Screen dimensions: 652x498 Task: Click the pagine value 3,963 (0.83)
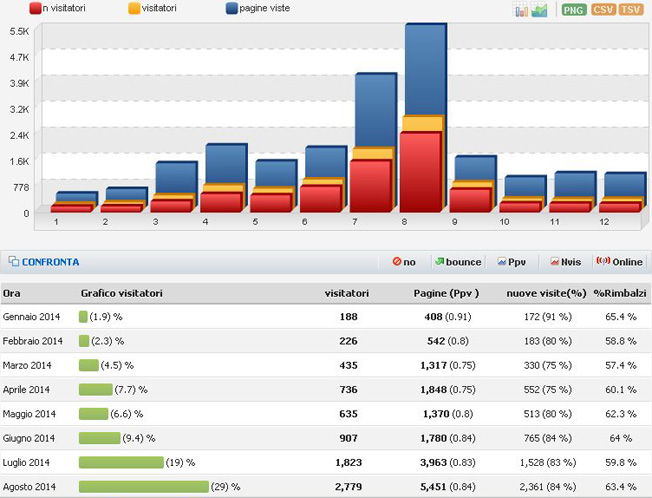[447, 462]
